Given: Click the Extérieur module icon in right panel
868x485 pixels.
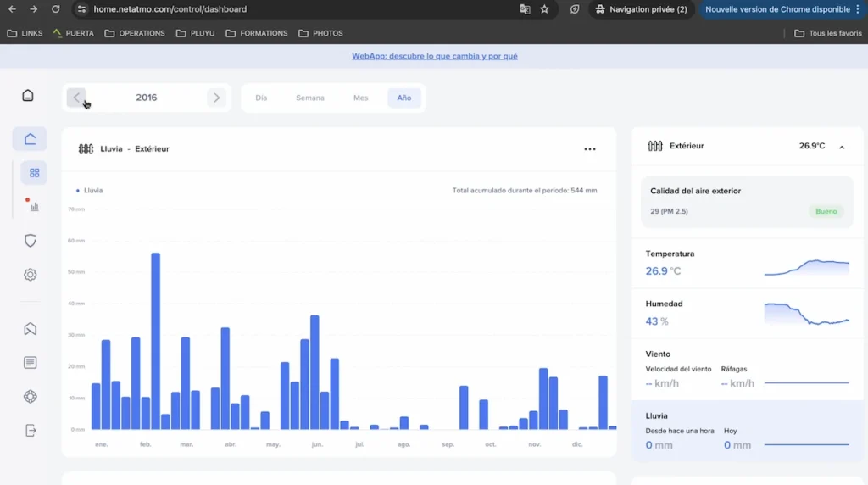Looking at the screenshot, I should [655, 146].
